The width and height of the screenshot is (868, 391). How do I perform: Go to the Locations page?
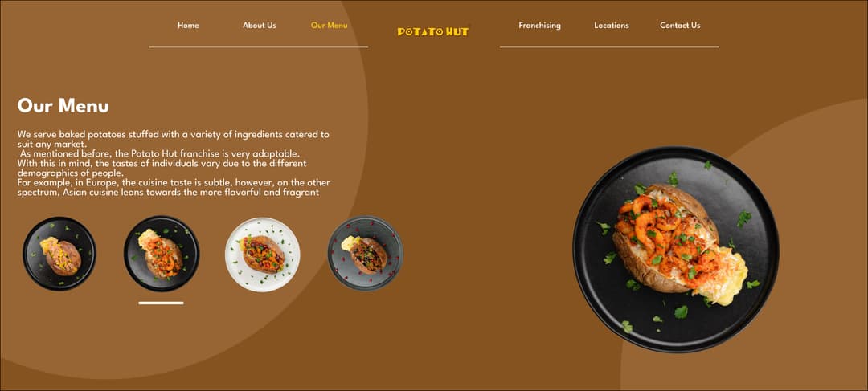tap(611, 26)
